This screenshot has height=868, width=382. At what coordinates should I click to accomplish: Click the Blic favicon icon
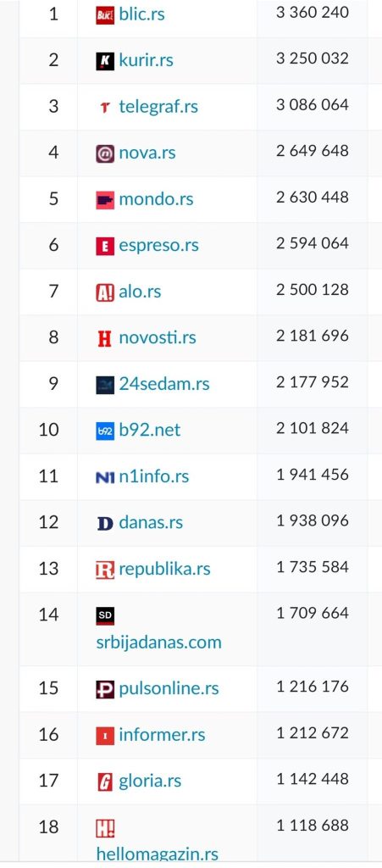click(105, 15)
